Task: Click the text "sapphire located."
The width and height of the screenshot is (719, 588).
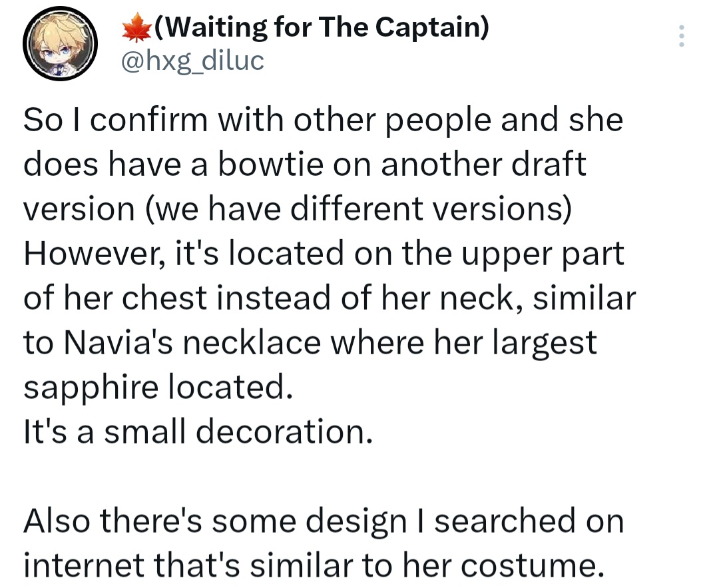Action: click(x=158, y=388)
